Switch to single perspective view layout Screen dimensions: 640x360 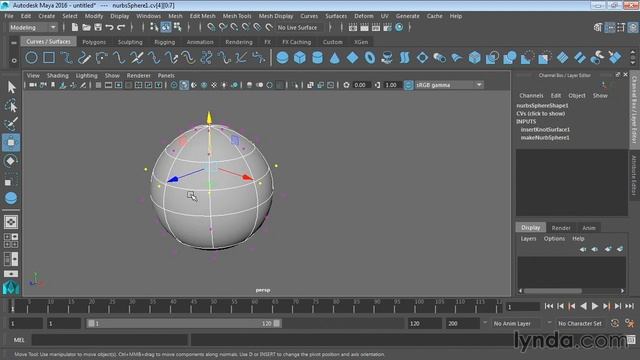point(11,222)
